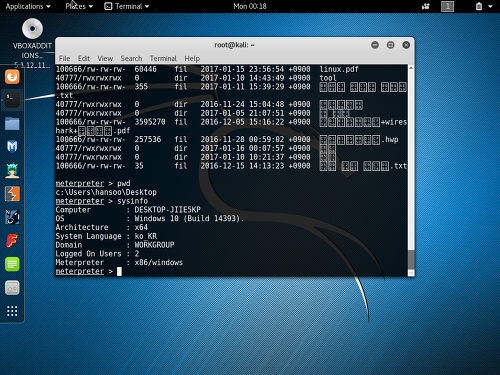Image resolution: width=500 pixels, height=375 pixels.
Task: Minimize the root@kali terminal window
Action: point(375,45)
